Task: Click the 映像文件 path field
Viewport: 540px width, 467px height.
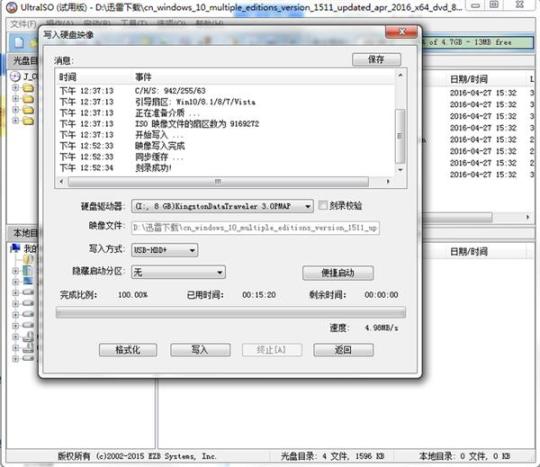Action: [x=256, y=228]
